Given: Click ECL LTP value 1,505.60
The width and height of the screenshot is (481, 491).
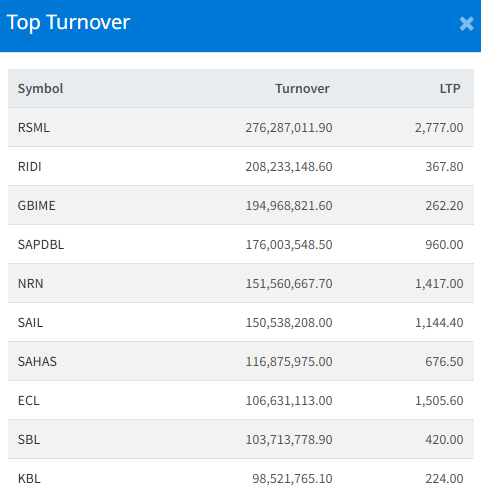Looking at the screenshot, I should tap(439, 401).
